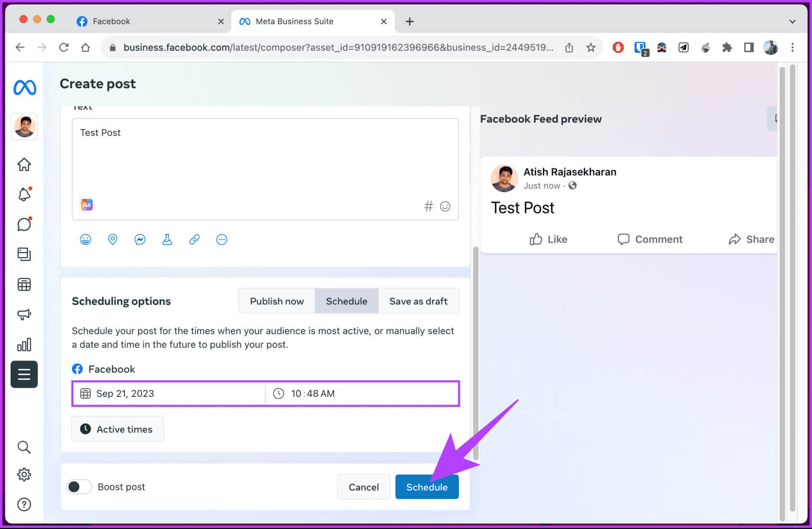Open Chrome three-dot menu

pos(792,48)
